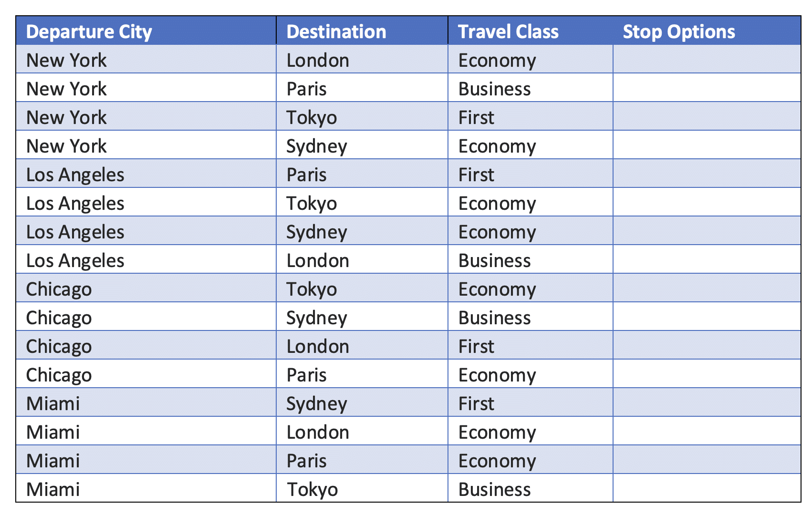Click the Departure City column header
The height and width of the screenshot is (515, 812).
[89, 31]
